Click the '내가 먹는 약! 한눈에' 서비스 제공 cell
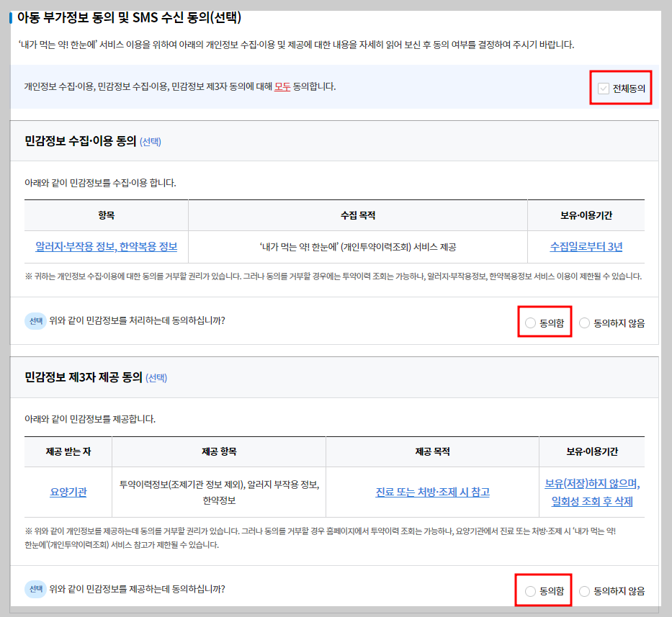Screen dimensions: 672x617 click(x=358, y=247)
